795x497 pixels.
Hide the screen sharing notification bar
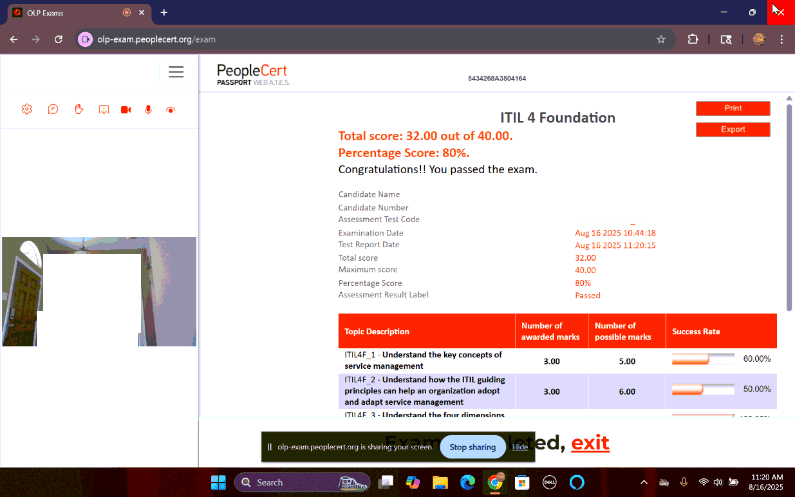[520, 447]
